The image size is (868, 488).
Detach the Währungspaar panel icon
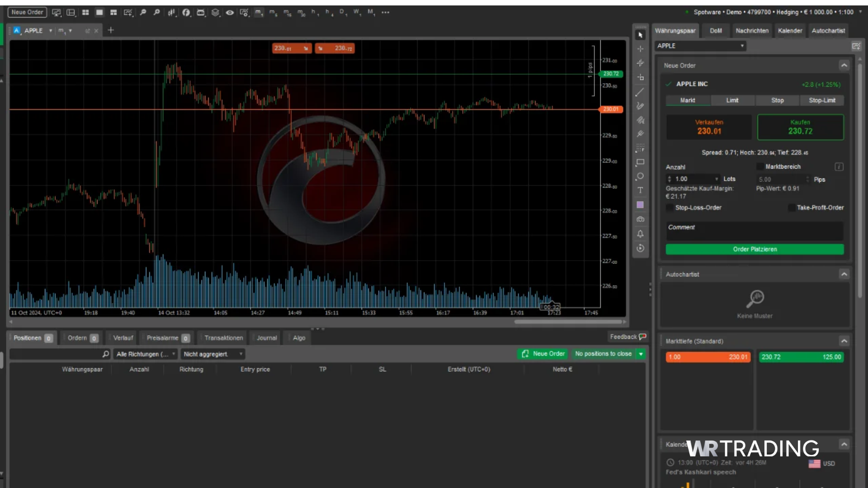[x=856, y=46]
